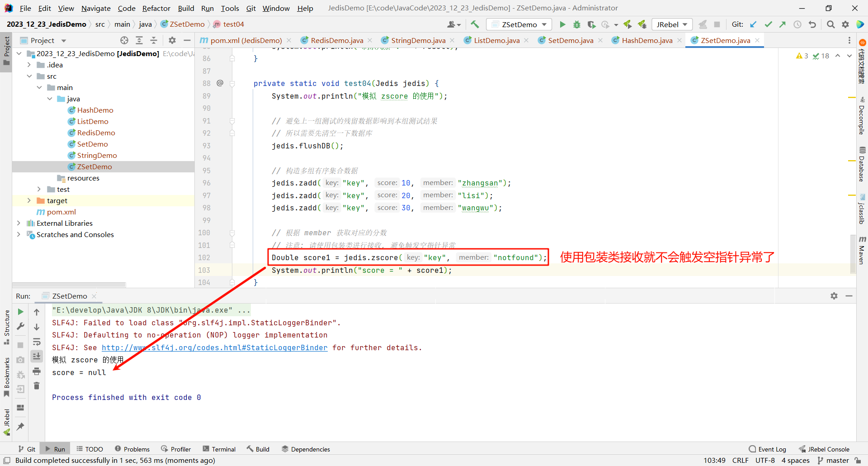868x466 pixels.
Task: Open the Refactor menu
Action: coord(156,8)
